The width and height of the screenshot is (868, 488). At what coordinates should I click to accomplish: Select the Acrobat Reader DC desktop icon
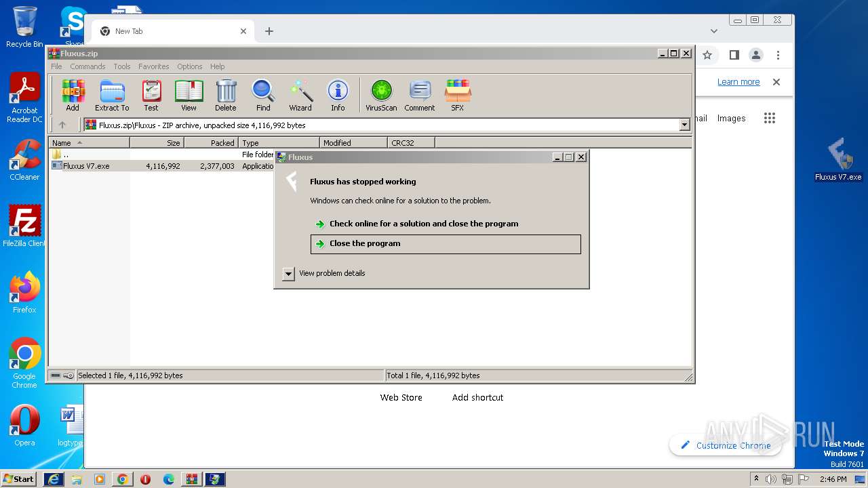point(24,98)
